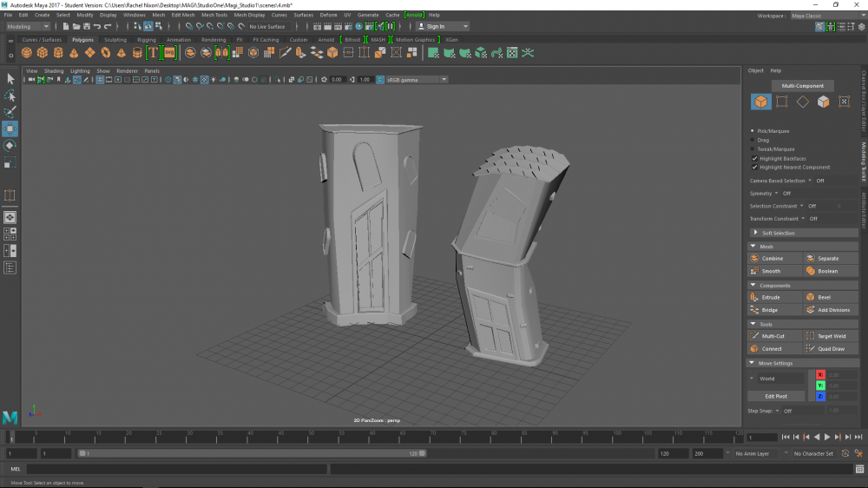Open the Modeling menu set dropdown
Viewport: 868px width, 488px height.
point(29,27)
